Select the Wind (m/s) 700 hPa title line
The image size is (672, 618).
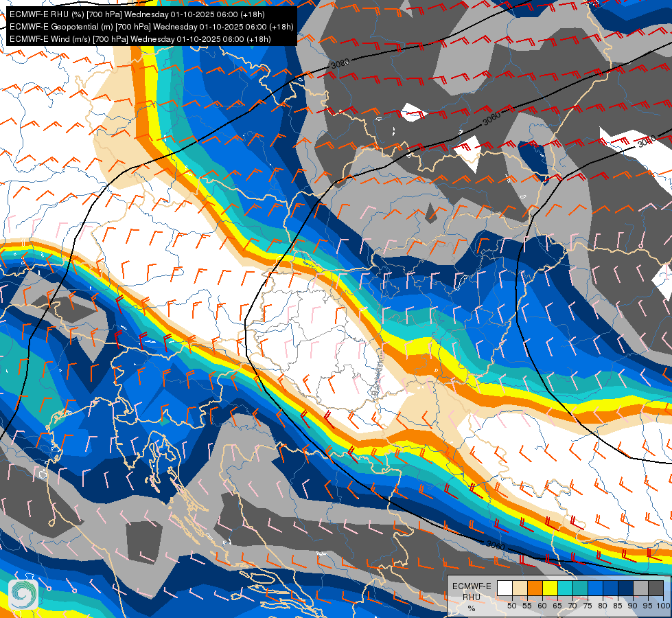point(140,39)
